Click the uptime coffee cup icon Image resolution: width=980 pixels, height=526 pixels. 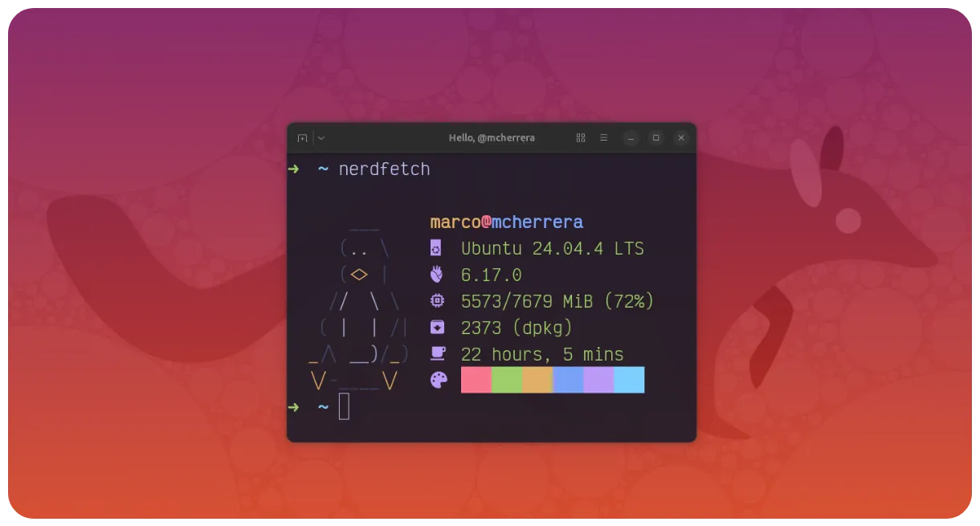coord(437,353)
